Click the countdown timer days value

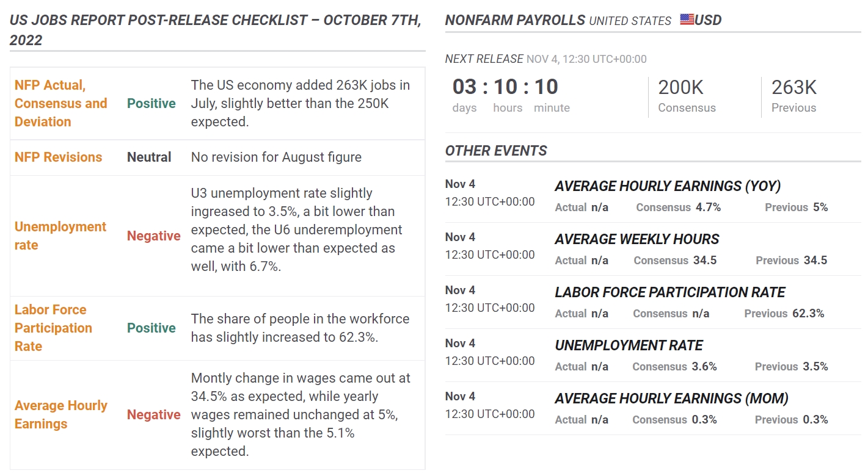point(464,87)
